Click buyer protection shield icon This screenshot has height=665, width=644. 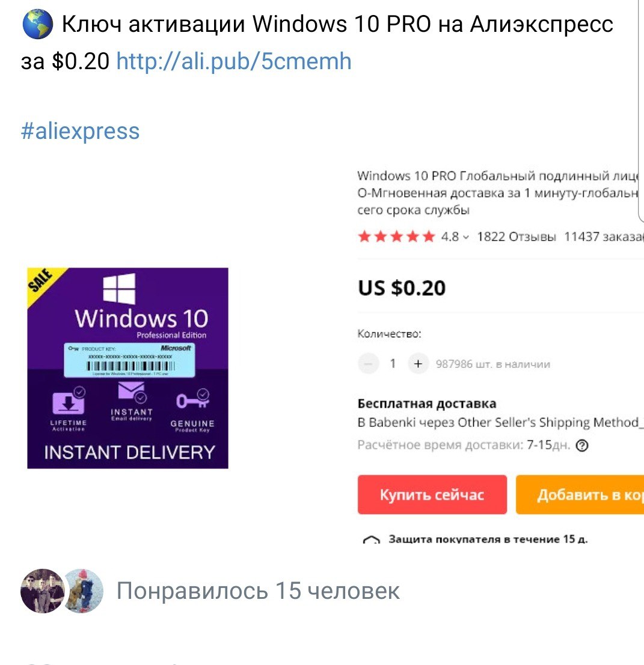[371, 539]
